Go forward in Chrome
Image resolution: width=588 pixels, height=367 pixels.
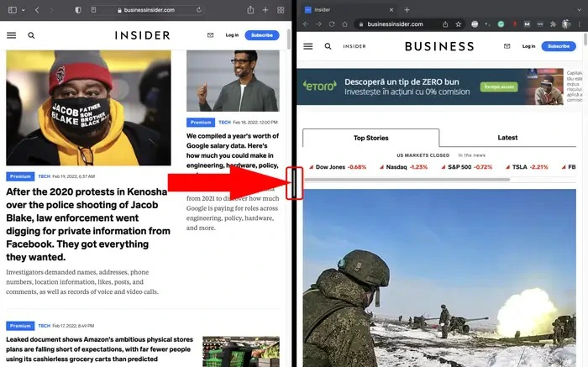(318, 24)
